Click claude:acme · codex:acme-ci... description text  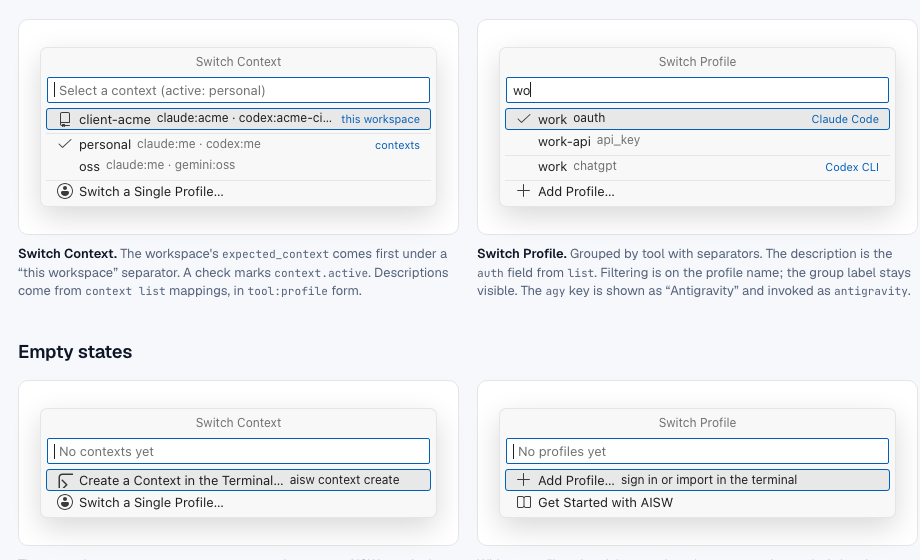click(244, 118)
